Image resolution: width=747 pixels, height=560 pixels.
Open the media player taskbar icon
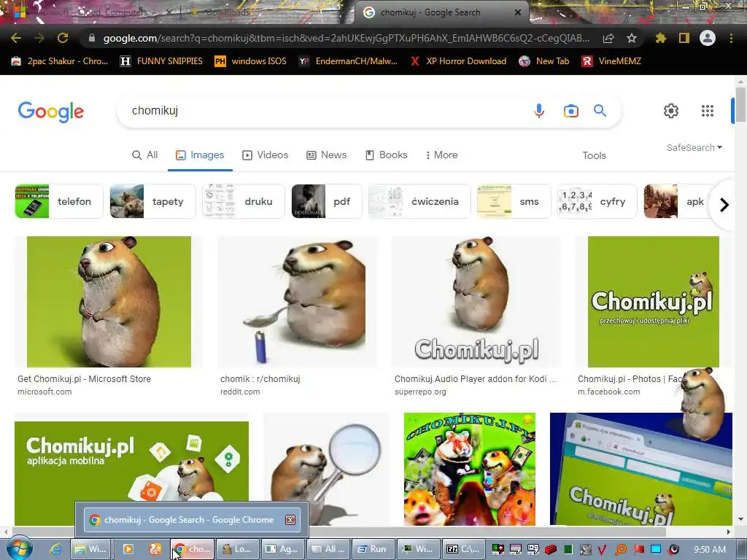point(128,549)
